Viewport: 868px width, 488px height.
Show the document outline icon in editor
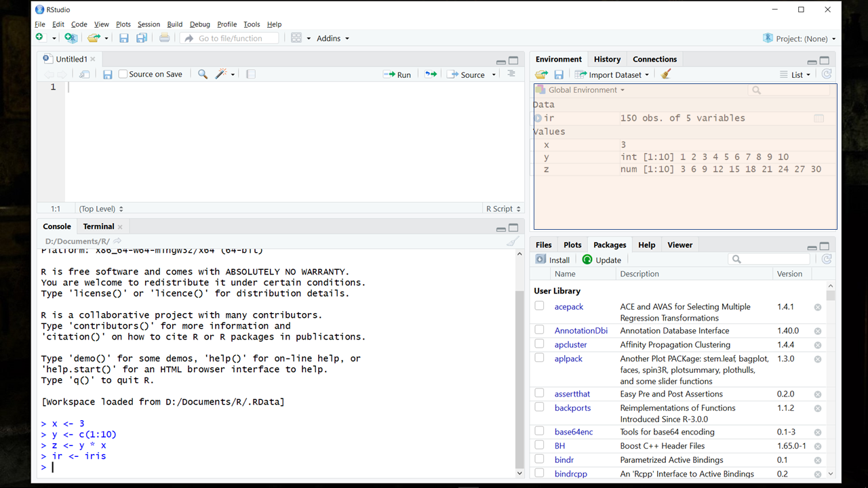tap(511, 74)
